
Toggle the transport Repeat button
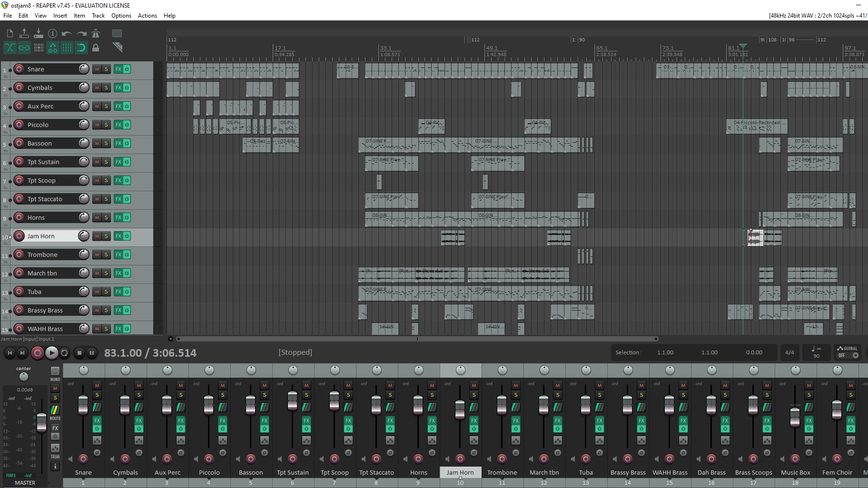point(64,353)
